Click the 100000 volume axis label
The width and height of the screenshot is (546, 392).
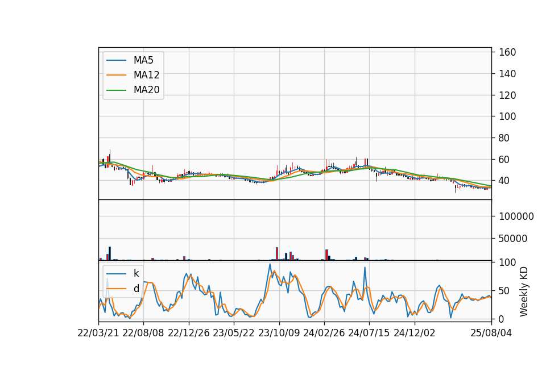(516, 216)
